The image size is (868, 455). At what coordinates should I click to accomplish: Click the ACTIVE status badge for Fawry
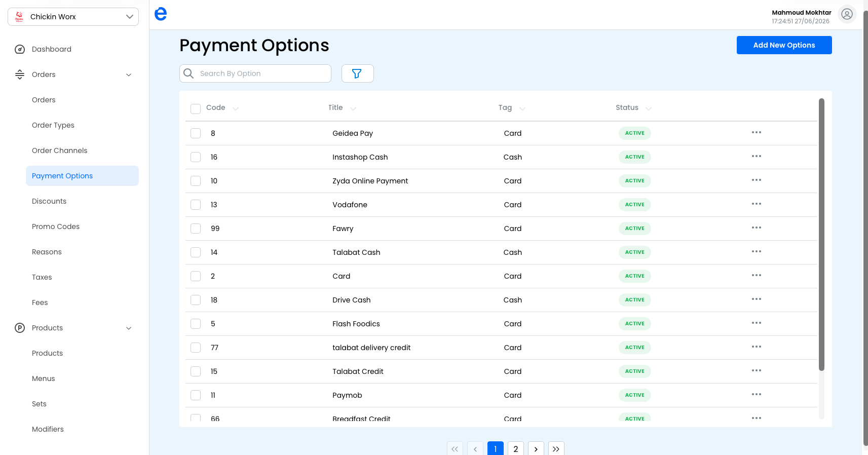coord(635,229)
